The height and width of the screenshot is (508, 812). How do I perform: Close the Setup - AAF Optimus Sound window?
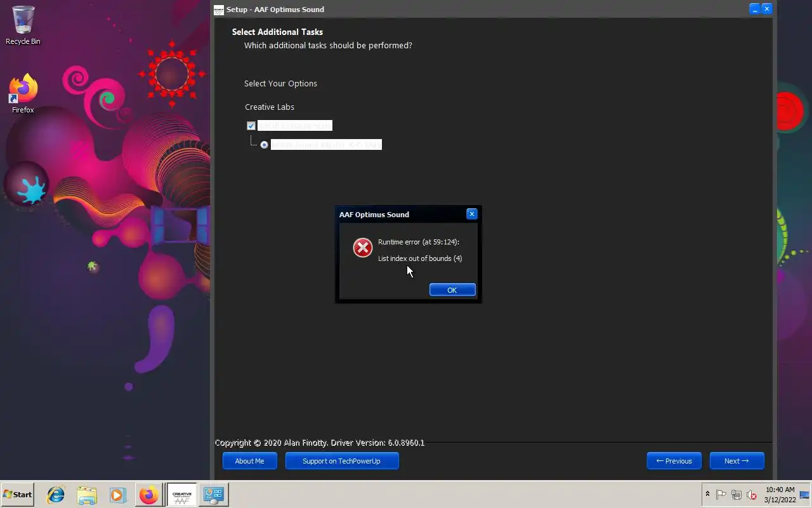pyautogui.click(x=766, y=9)
